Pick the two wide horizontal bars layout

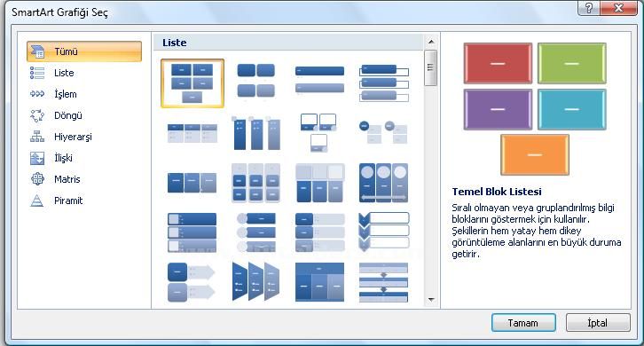pos(319,80)
